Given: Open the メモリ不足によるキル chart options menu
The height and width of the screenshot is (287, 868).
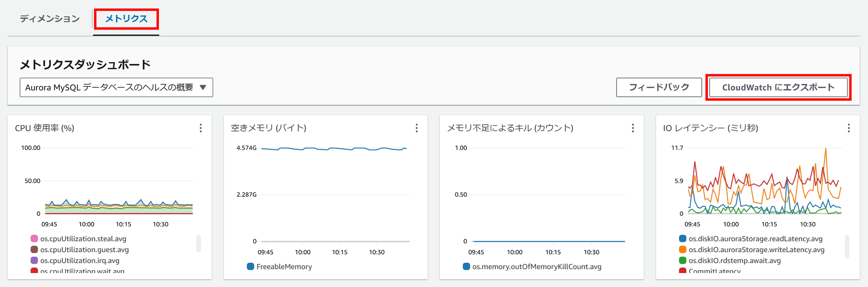Looking at the screenshot, I should pos(633,128).
